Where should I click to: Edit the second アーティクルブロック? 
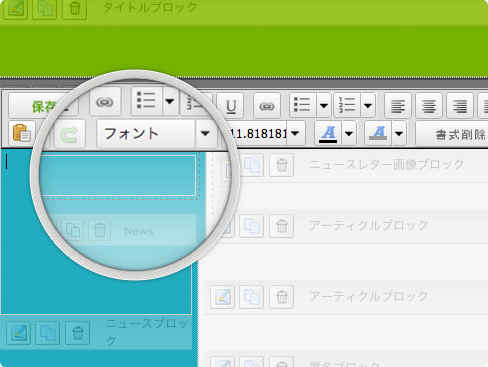coord(222,297)
